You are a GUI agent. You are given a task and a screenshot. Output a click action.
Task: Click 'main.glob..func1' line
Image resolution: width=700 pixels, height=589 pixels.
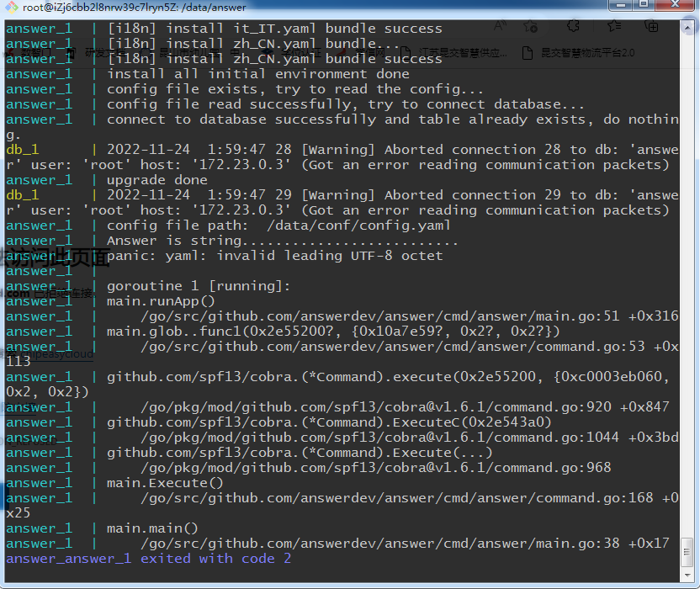pos(333,332)
